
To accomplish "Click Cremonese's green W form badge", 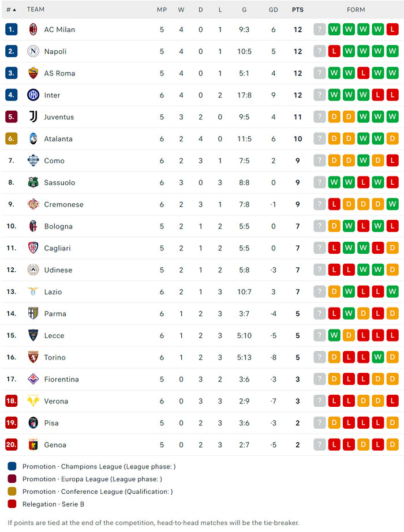I will 392,204.
